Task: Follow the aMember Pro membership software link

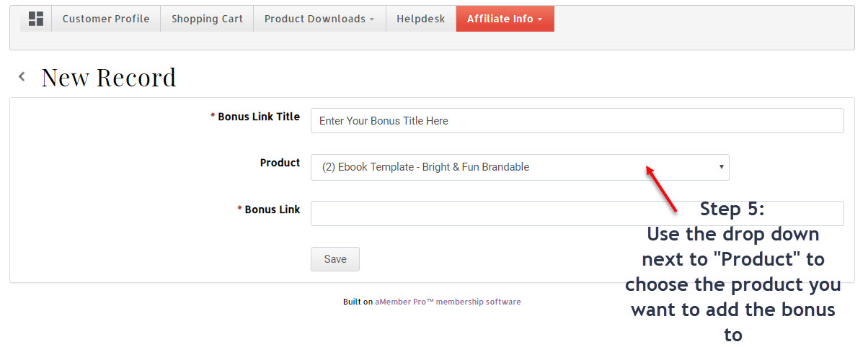Action: tap(448, 302)
